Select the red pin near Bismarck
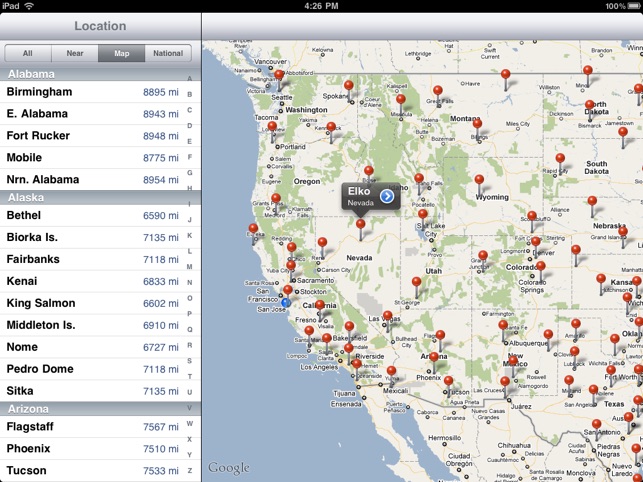 point(590,105)
